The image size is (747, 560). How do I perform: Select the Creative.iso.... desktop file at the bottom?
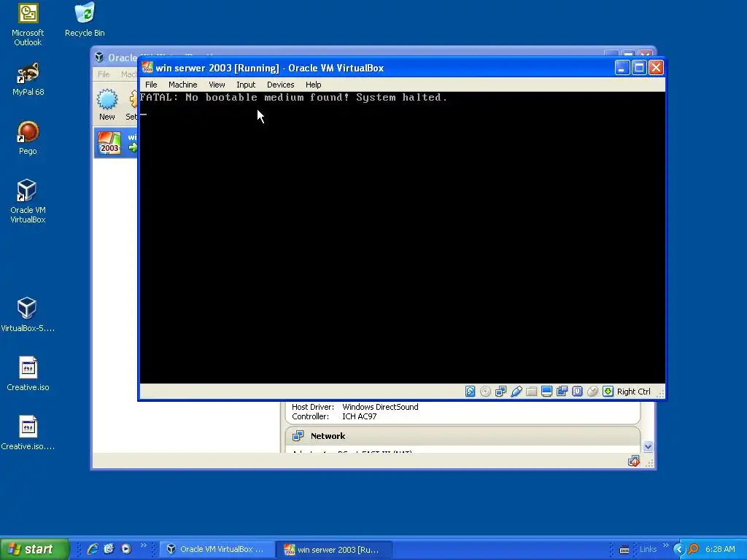pos(28,433)
